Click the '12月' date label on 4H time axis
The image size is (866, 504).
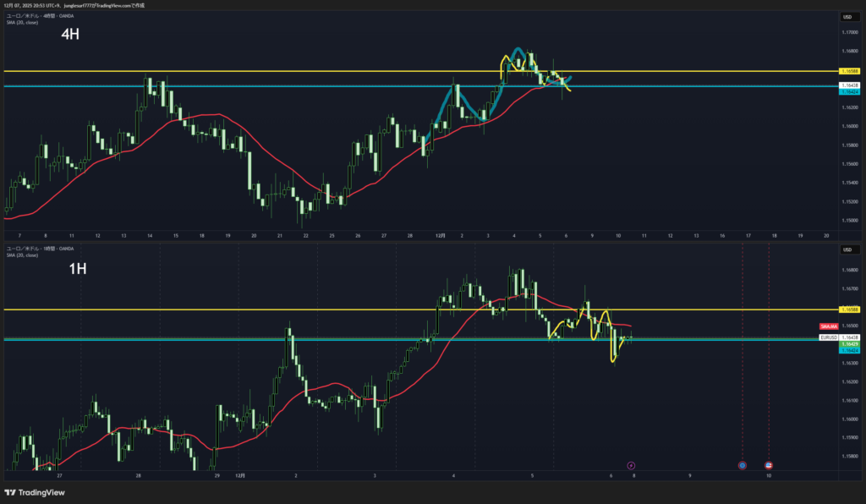tap(440, 236)
